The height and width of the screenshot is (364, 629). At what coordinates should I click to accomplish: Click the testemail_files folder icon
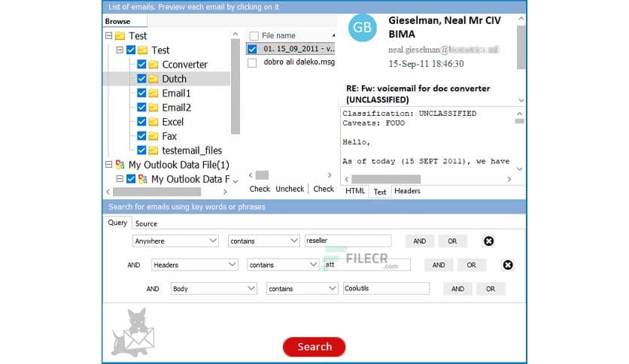153,150
